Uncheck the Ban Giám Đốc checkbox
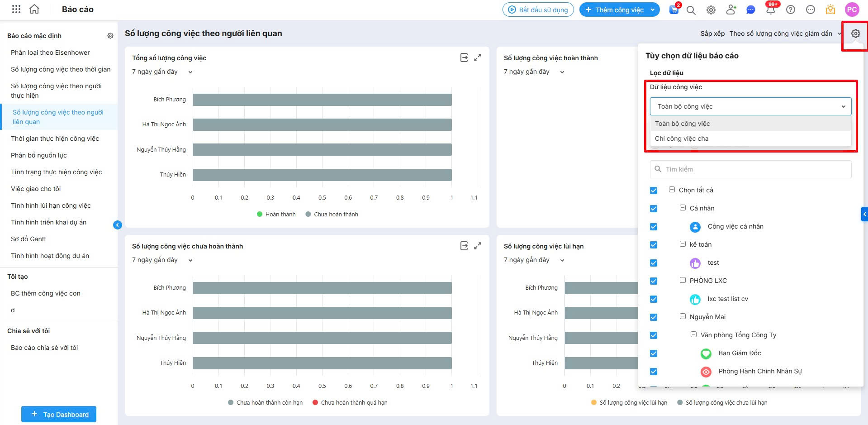Viewport: 868px width, 425px height. click(x=654, y=353)
